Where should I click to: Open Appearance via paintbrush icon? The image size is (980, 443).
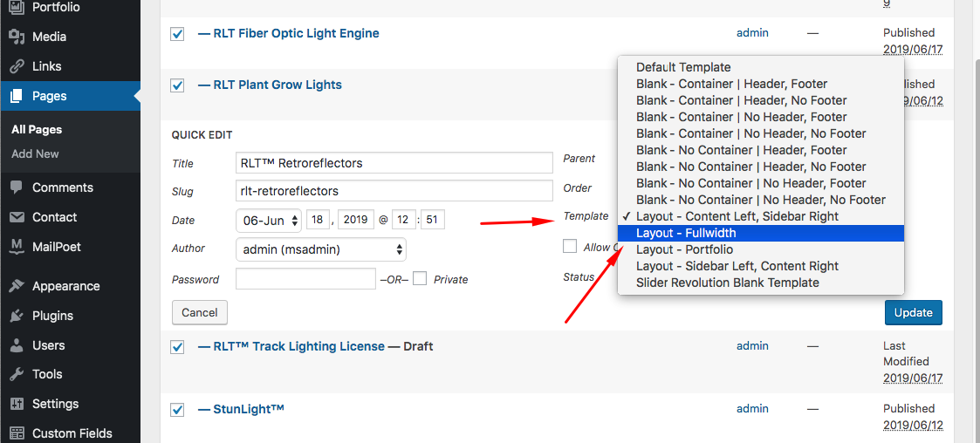pos(17,286)
